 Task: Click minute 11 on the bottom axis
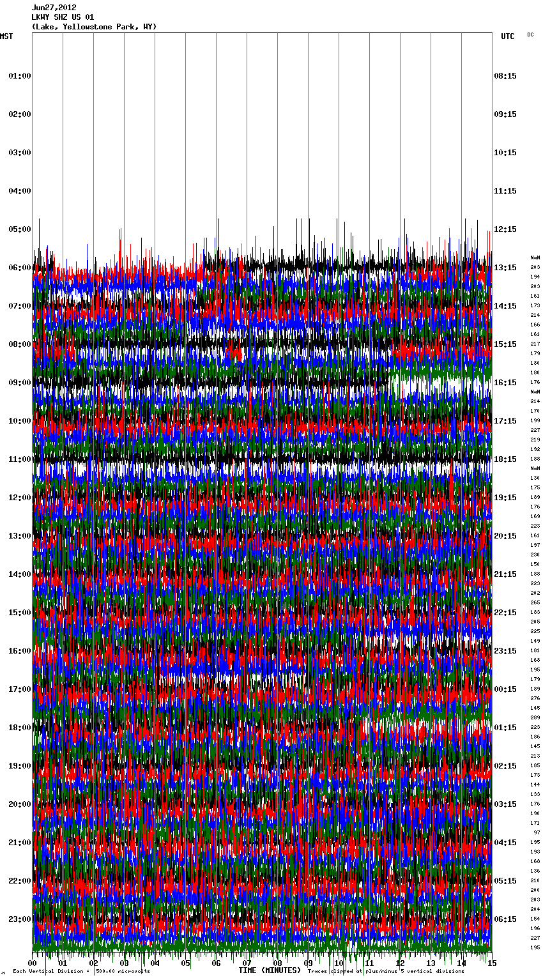pos(369,963)
